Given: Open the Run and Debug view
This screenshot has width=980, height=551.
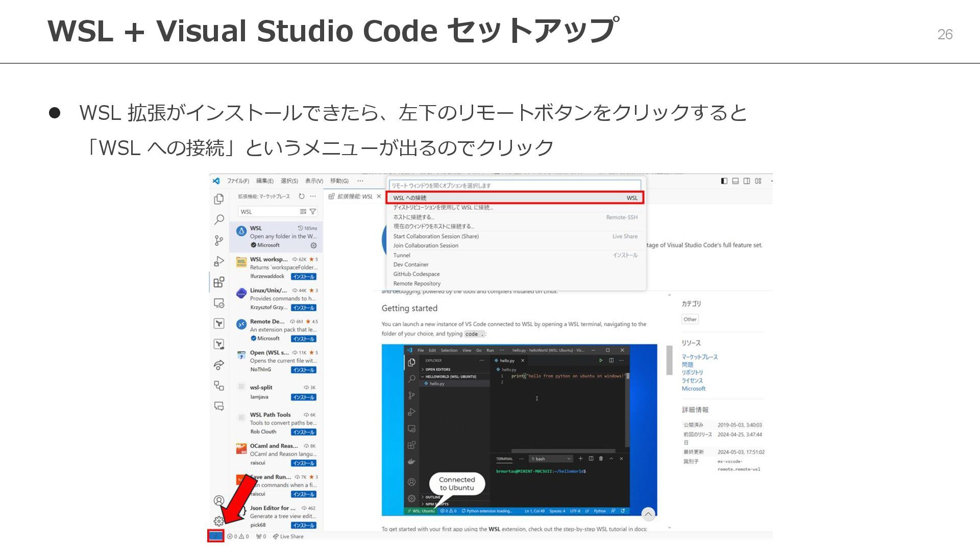Looking at the screenshot, I should pyautogui.click(x=219, y=261).
